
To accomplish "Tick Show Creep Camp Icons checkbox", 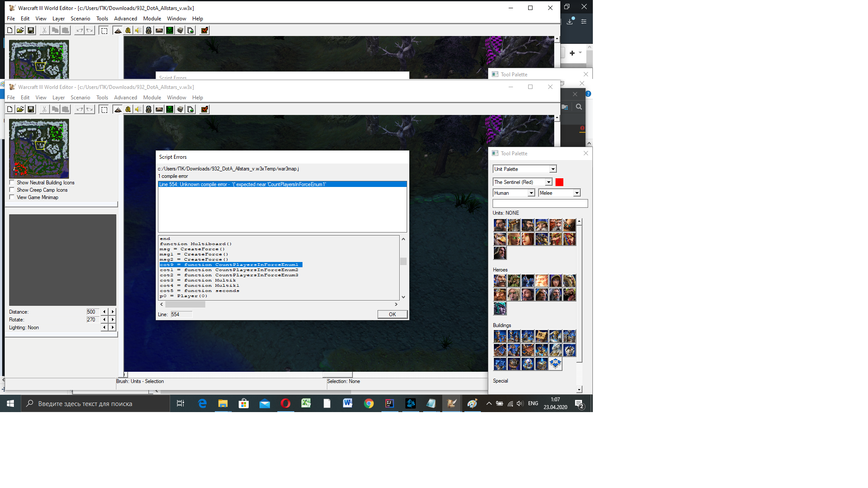I will tap(12, 190).
